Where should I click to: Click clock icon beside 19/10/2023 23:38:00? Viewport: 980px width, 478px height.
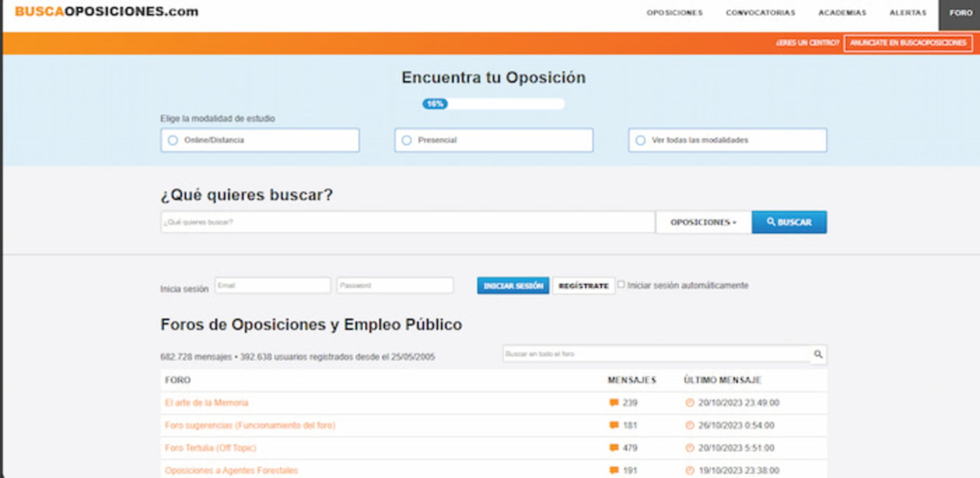[690, 471]
